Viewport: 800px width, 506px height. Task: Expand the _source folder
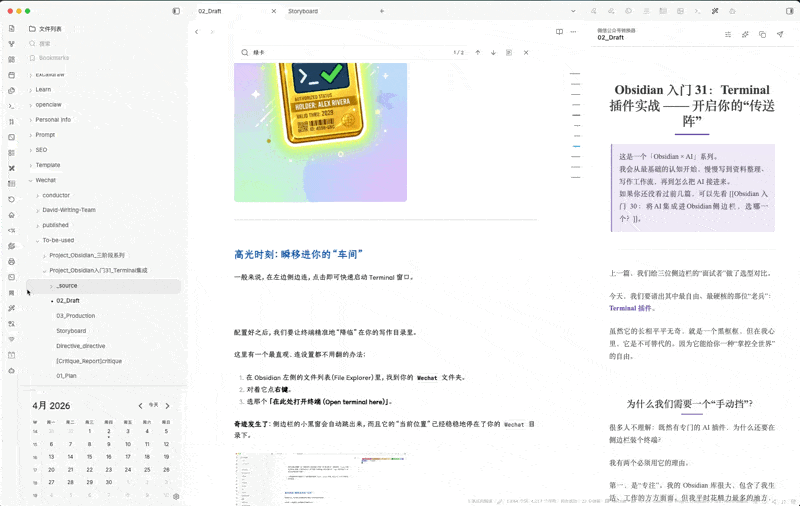[x=52, y=286]
